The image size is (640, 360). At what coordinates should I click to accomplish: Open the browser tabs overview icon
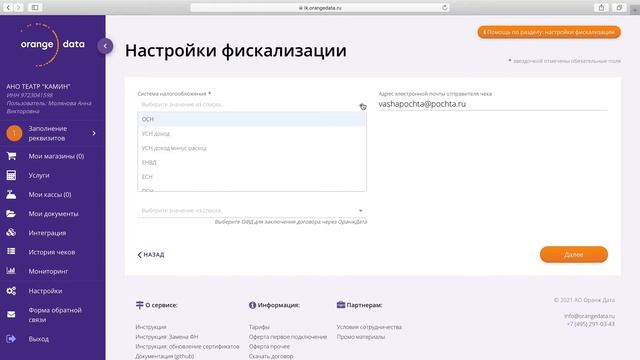pyautogui.click(x=619, y=7)
